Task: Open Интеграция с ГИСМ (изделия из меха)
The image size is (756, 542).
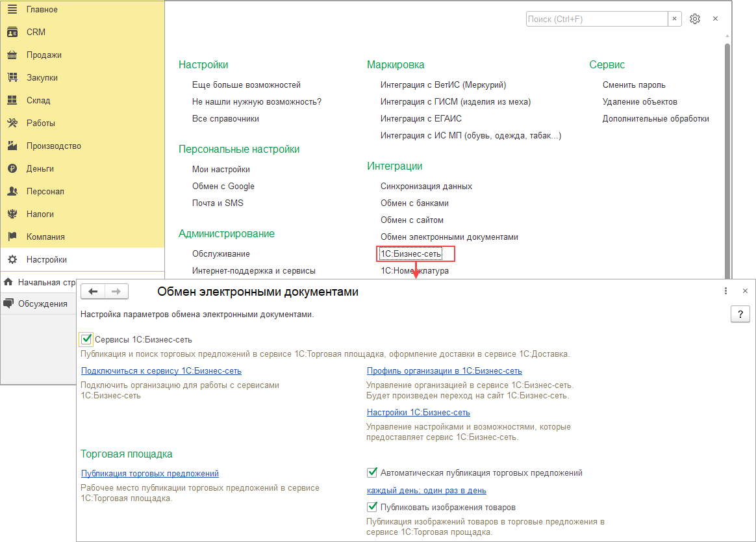Action: [455, 102]
